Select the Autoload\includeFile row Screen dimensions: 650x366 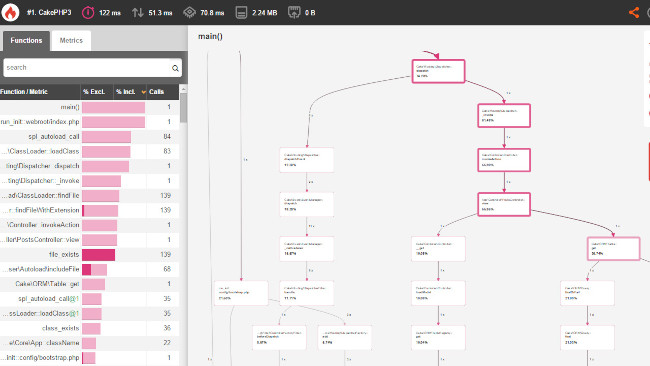(90, 269)
